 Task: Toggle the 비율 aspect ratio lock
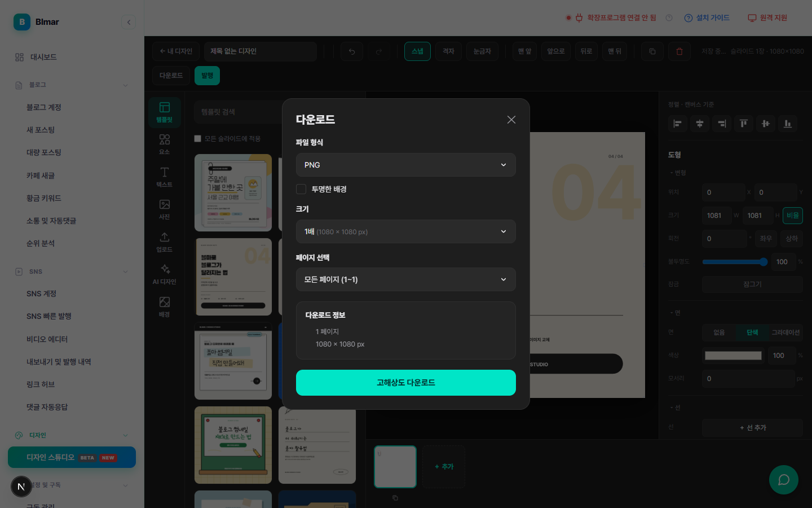click(x=793, y=216)
